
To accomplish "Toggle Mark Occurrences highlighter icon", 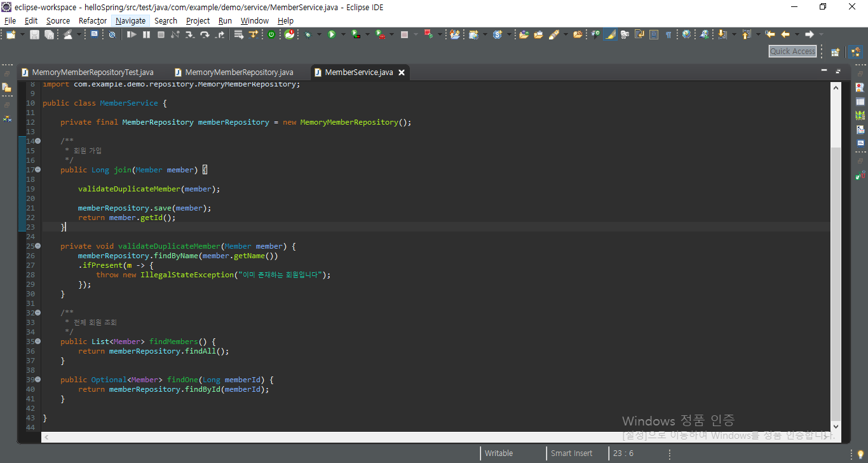I will click(x=610, y=34).
